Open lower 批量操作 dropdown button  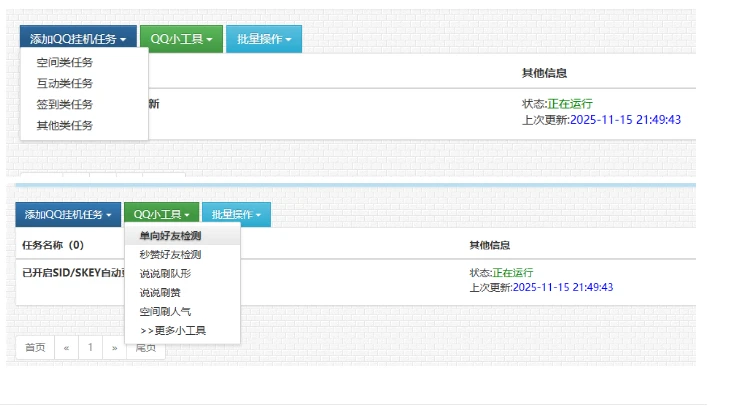click(x=236, y=215)
